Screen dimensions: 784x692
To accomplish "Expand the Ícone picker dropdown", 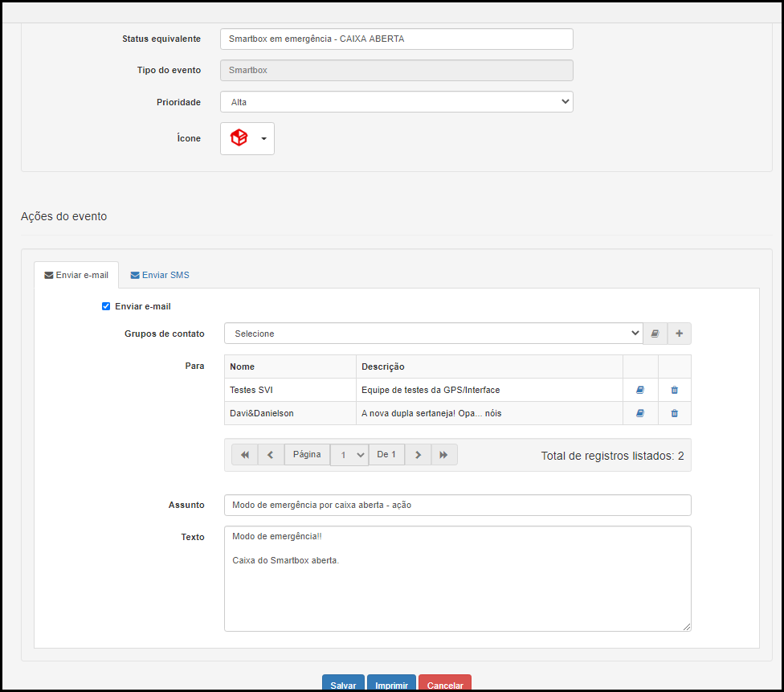I will tap(247, 138).
